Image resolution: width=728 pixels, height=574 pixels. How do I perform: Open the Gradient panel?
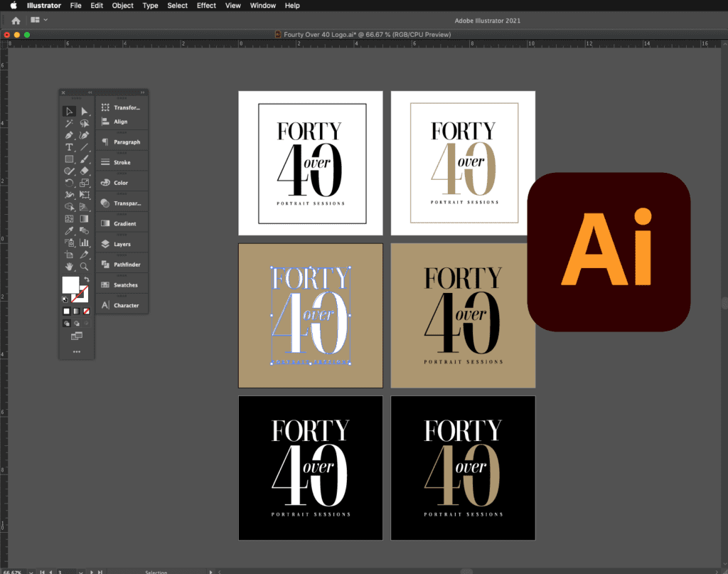click(x=122, y=223)
